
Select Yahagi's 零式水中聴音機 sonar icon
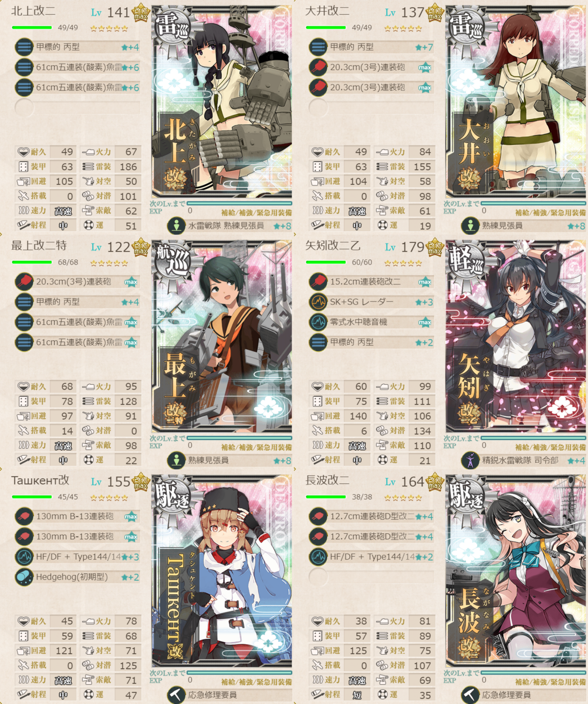(318, 322)
